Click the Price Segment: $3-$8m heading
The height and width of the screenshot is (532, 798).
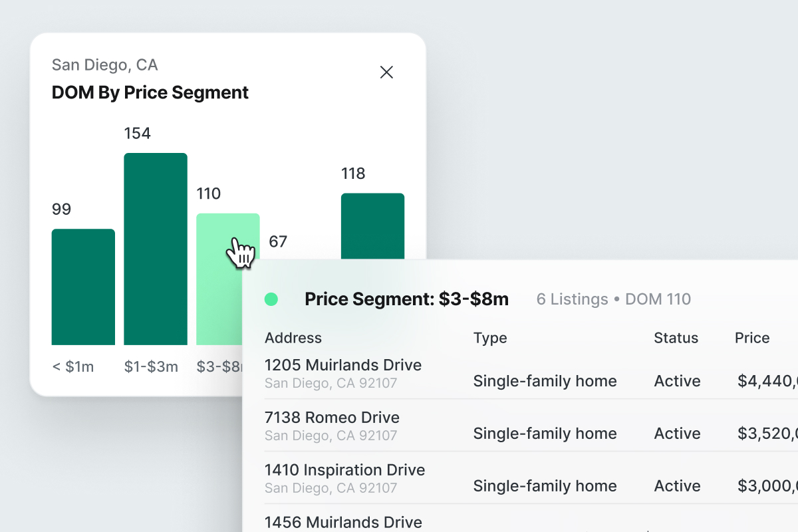point(406,299)
